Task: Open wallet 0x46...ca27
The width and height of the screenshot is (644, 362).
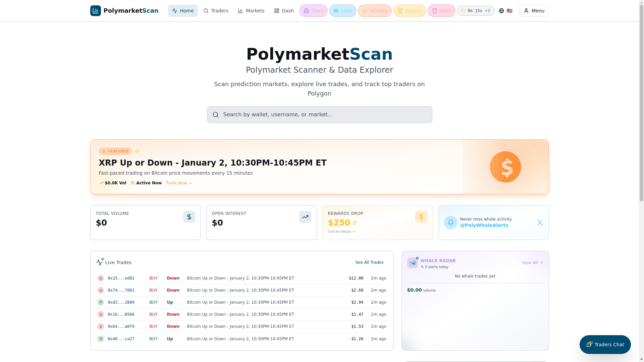Action: pyautogui.click(x=121, y=339)
